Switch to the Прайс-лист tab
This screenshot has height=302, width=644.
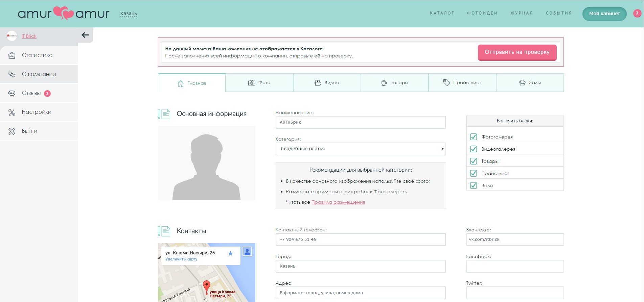pos(462,83)
